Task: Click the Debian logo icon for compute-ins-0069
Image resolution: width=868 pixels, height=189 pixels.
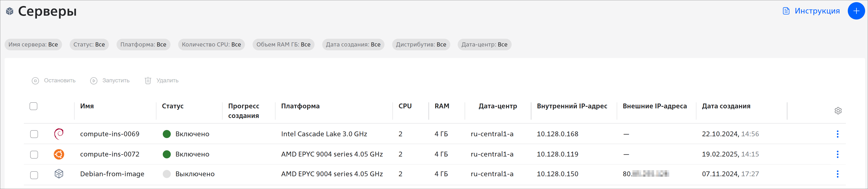Action: coord(59,134)
